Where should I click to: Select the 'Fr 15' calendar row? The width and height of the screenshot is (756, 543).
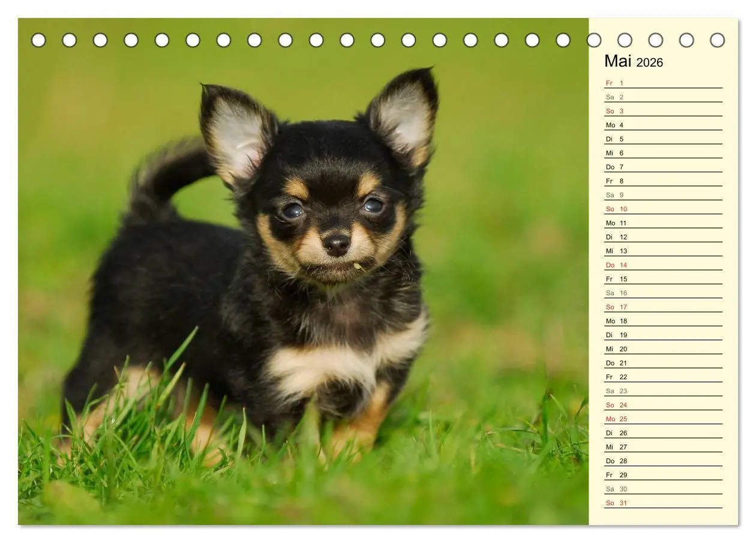[x=663, y=279]
